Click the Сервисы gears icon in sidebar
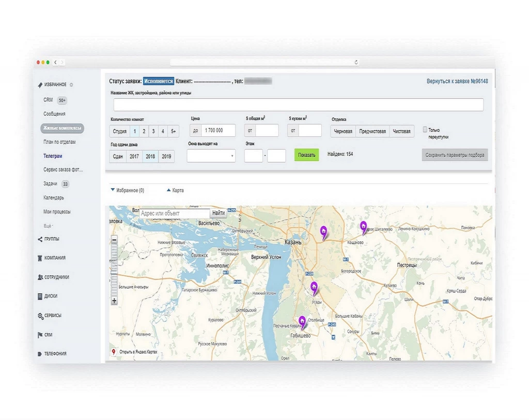 click(40, 316)
